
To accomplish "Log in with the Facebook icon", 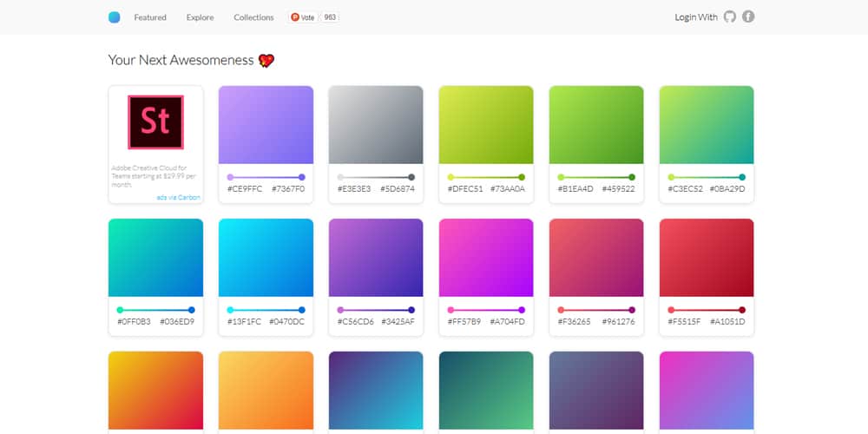I will pos(748,17).
